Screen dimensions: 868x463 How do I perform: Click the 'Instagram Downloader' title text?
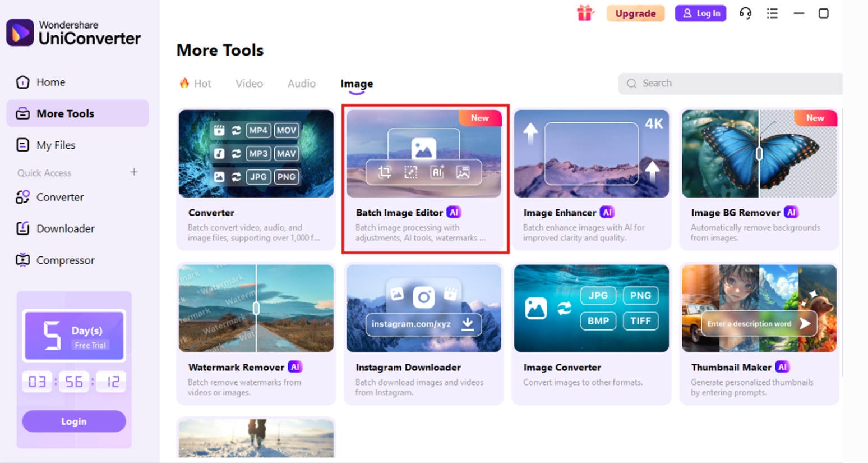[x=408, y=367]
